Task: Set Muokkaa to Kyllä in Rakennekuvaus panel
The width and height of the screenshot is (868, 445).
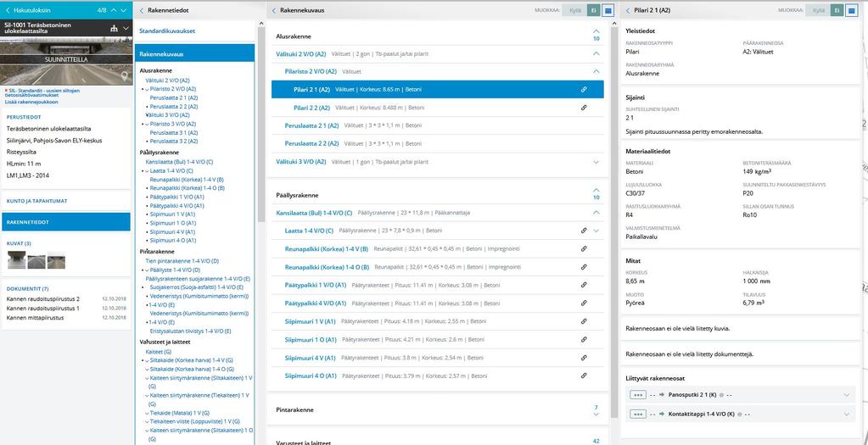Action: [x=576, y=10]
